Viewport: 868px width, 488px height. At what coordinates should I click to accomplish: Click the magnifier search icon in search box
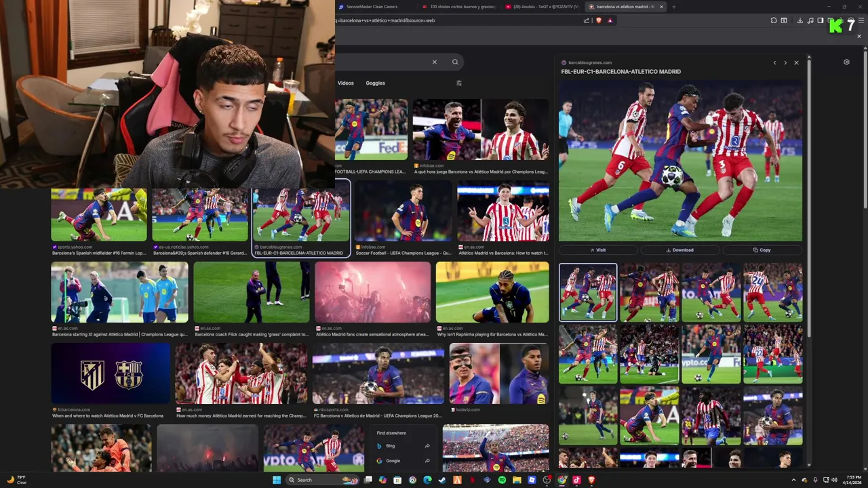pyautogui.click(x=455, y=62)
